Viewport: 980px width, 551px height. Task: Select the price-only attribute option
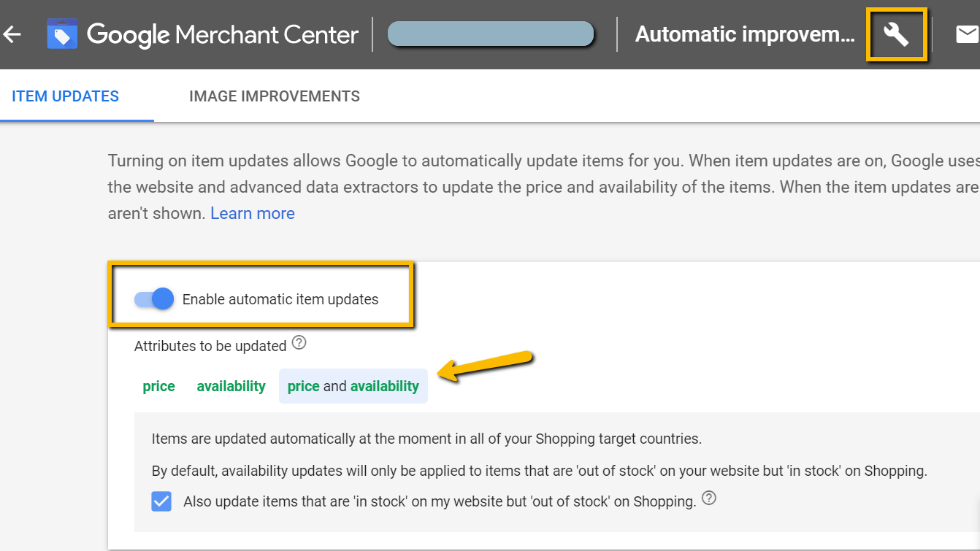point(158,386)
